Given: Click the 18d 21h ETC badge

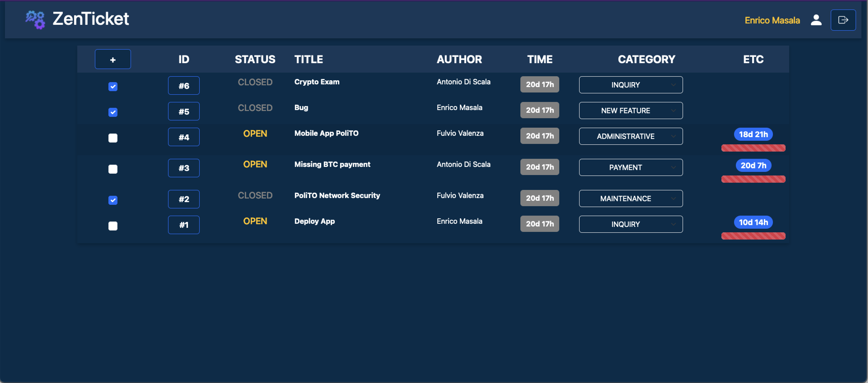Looking at the screenshot, I should coord(753,134).
